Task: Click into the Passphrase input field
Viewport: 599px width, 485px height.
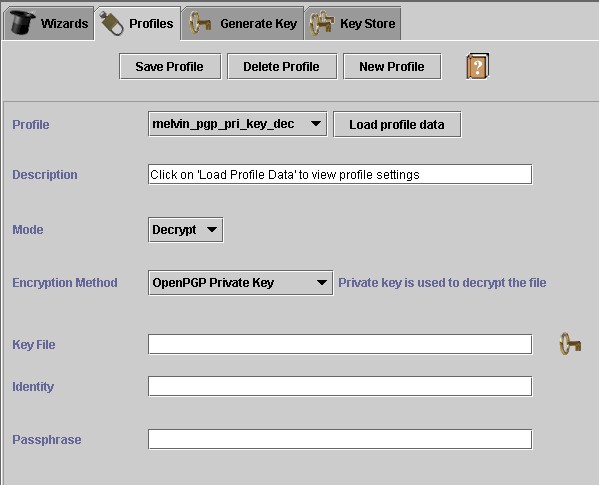Action: click(x=340, y=440)
